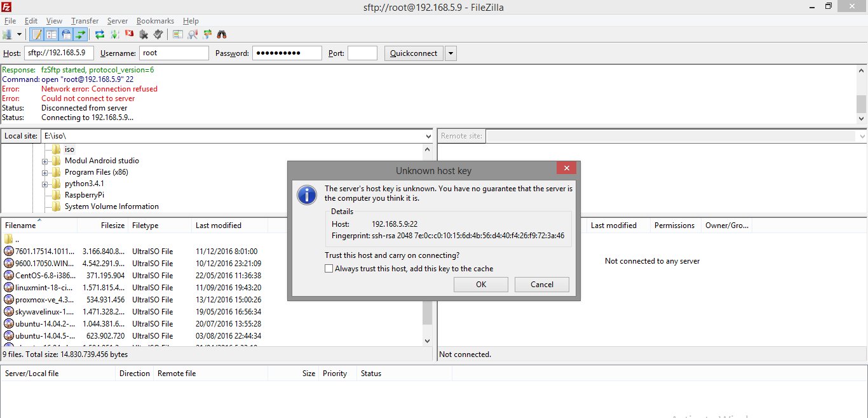Click the Host input field
This screenshot has width=868, height=418.
(x=59, y=53)
